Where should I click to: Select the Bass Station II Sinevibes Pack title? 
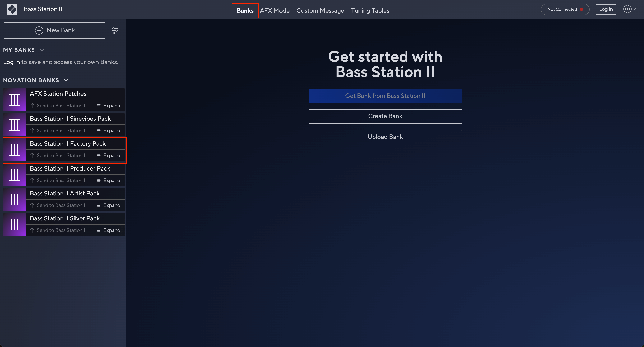point(70,119)
